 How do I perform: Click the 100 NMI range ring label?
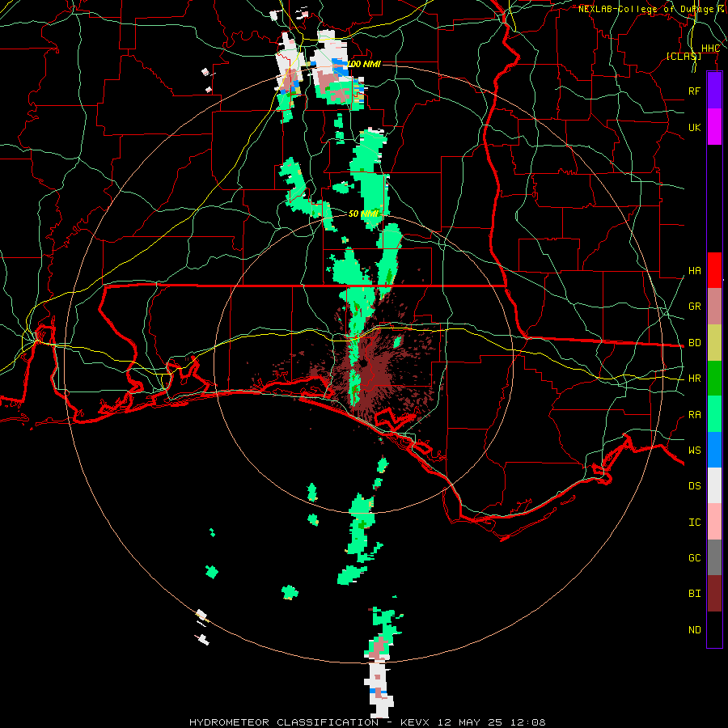click(364, 64)
